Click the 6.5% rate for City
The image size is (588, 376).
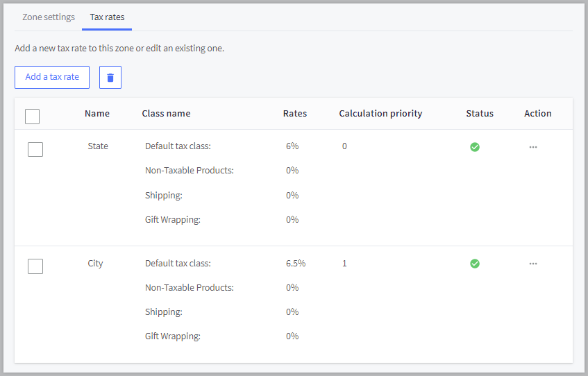coord(296,264)
